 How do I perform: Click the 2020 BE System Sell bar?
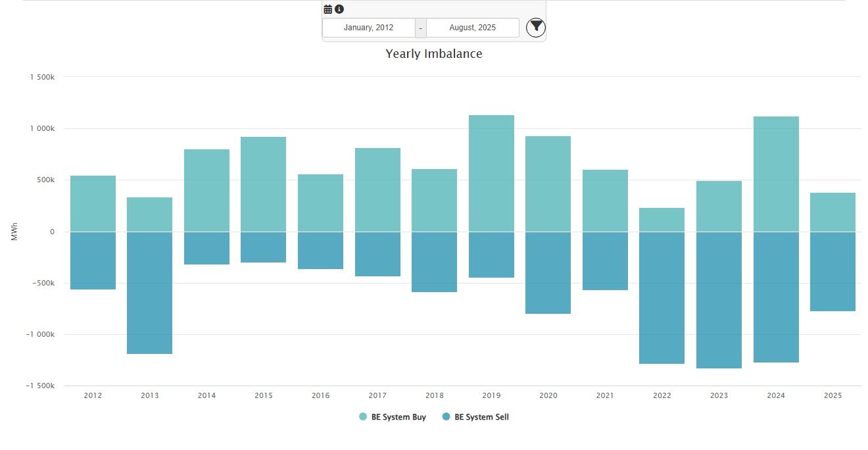pyautogui.click(x=548, y=272)
